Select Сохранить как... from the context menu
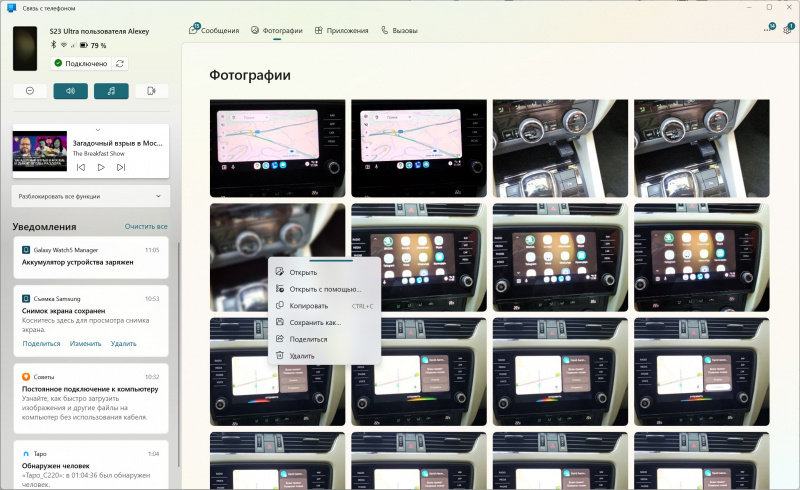 click(x=315, y=322)
